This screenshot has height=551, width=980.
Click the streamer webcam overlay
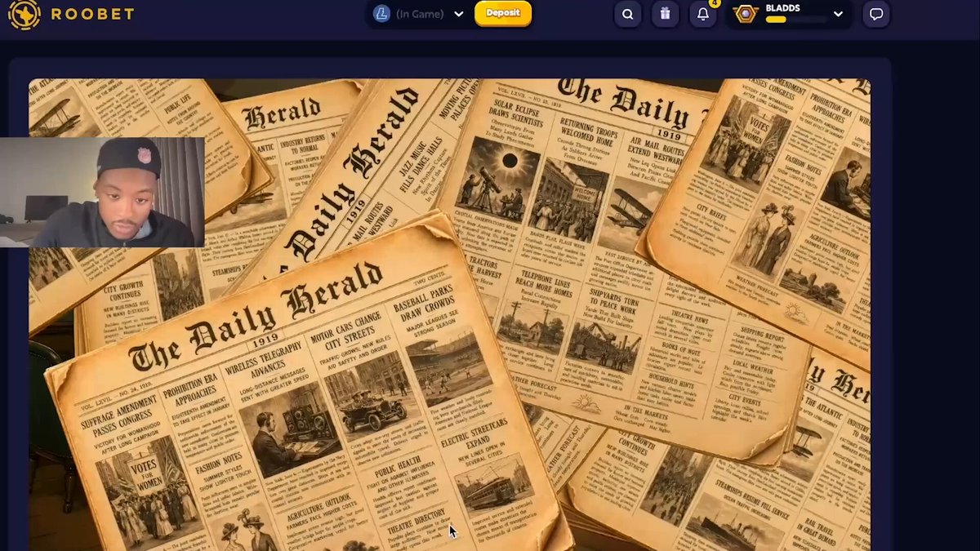(102, 192)
